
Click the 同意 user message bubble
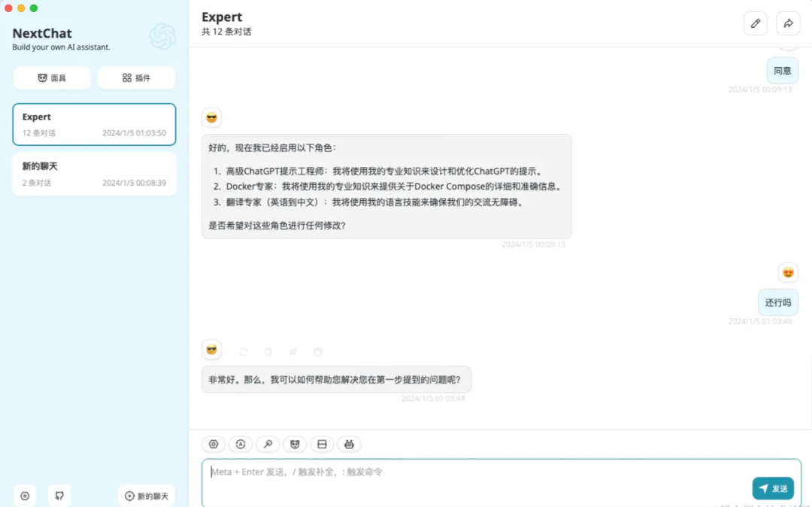[x=782, y=71]
